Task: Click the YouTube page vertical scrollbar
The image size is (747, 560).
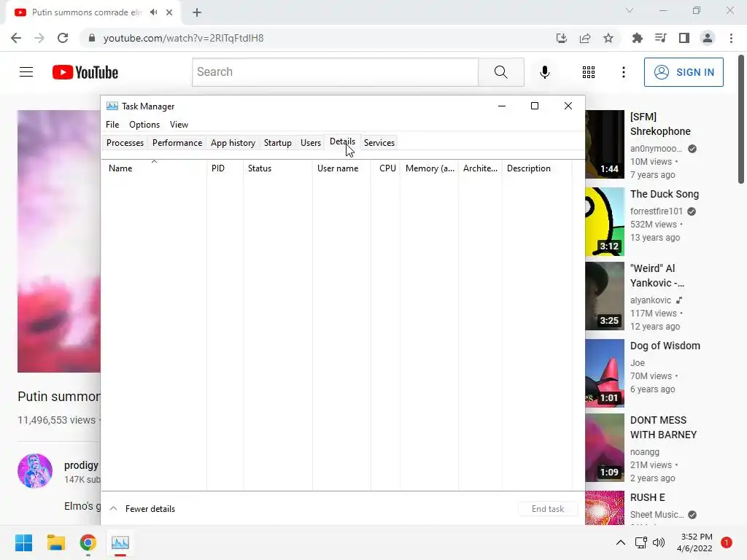Action: click(741, 119)
